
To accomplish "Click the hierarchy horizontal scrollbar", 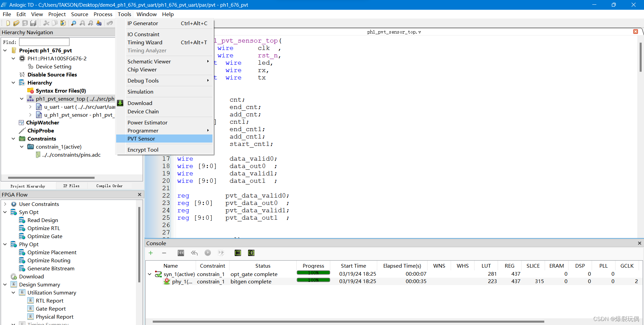I will 51,178.
